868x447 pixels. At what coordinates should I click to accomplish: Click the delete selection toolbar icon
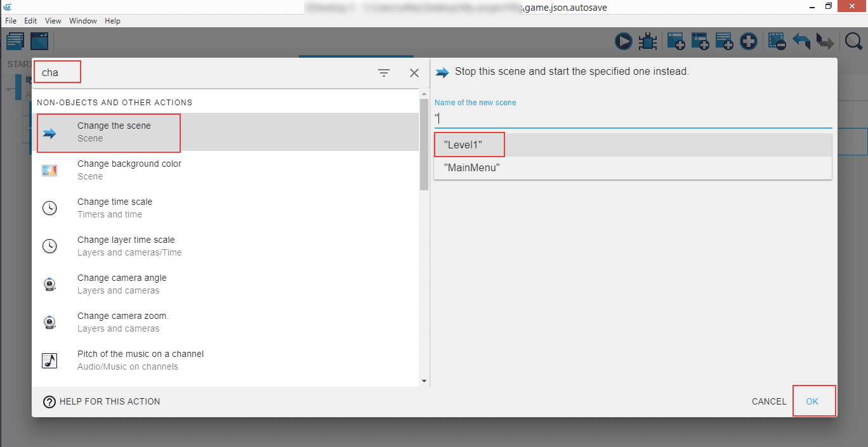[x=777, y=42]
